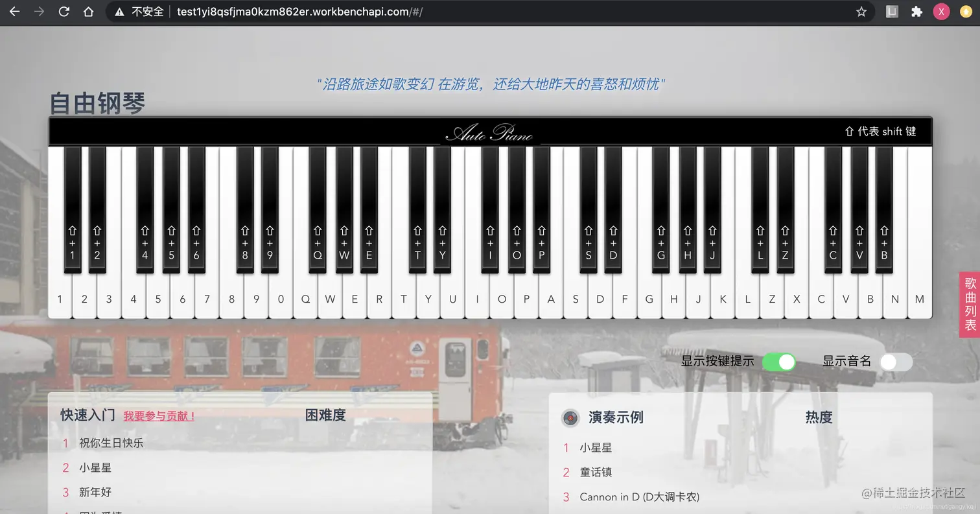
Task: Click the 我要参与贡献！ link
Action: pyautogui.click(x=159, y=416)
